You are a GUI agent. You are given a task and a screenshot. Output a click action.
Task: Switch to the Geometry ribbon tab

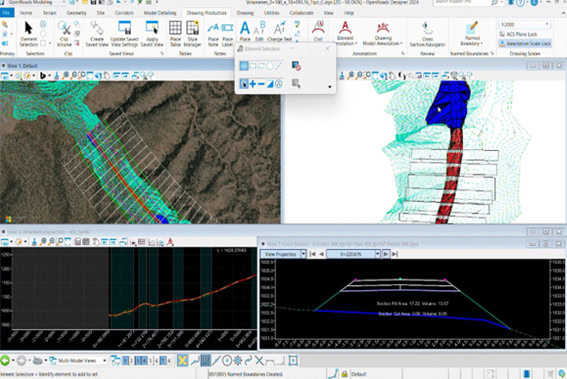click(76, 13)
